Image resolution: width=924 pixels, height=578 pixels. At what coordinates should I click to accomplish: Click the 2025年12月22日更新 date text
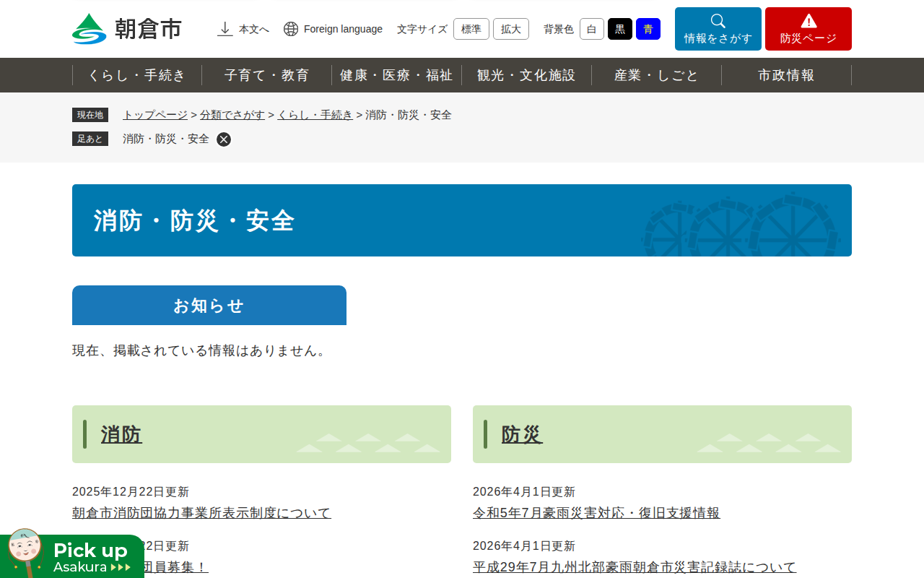tap(131, 492)
